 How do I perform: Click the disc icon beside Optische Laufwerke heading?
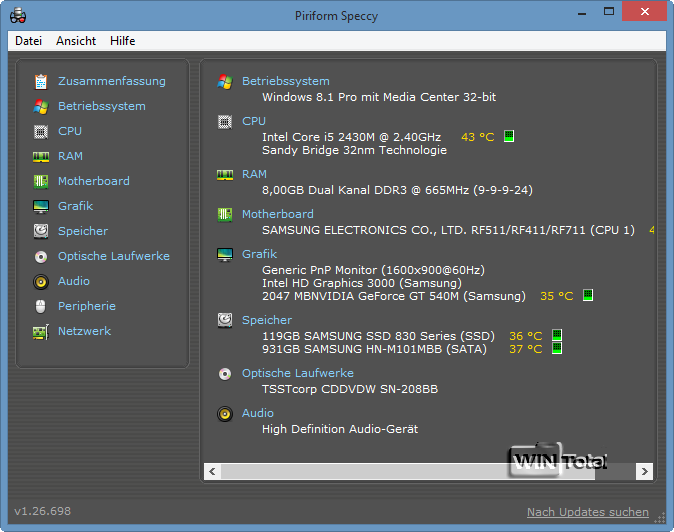(225, 374)
